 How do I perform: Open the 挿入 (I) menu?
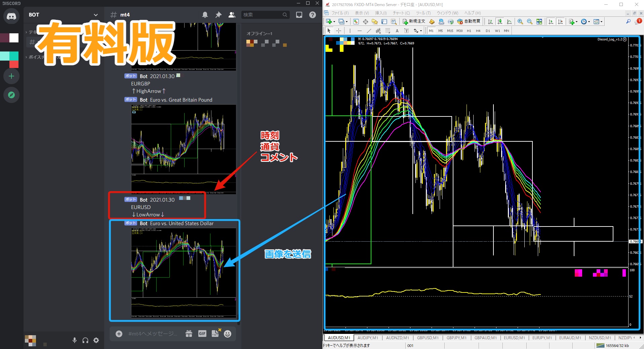tap(381, 13)
